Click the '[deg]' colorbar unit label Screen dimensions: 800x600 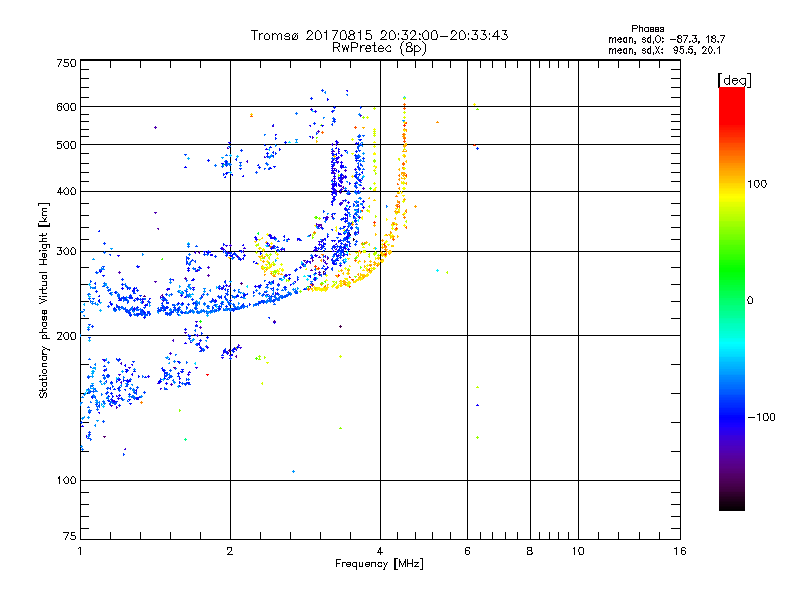(x=734, y=80)
